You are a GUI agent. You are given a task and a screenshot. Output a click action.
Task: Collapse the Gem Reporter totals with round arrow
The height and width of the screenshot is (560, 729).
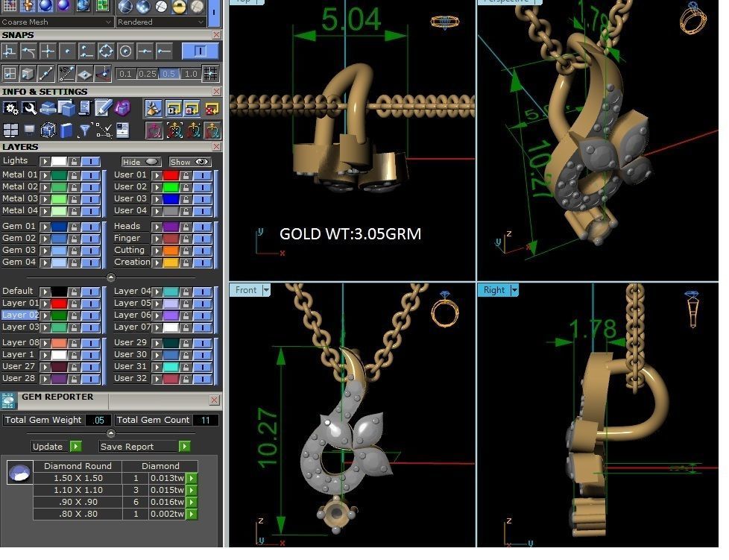[110, 433]
